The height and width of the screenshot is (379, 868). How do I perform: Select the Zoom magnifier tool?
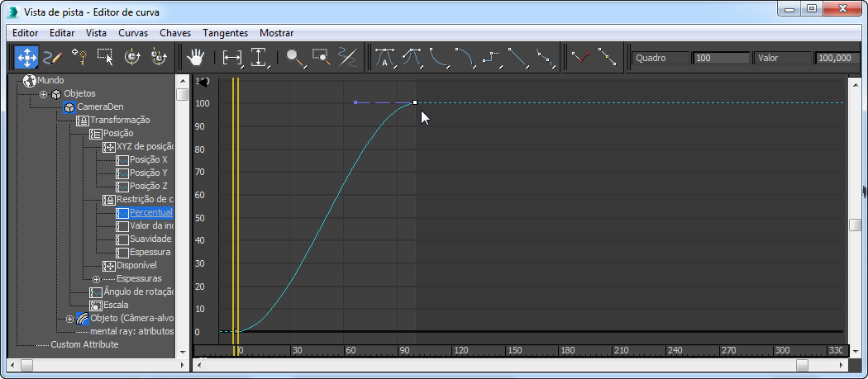(295, 57)
